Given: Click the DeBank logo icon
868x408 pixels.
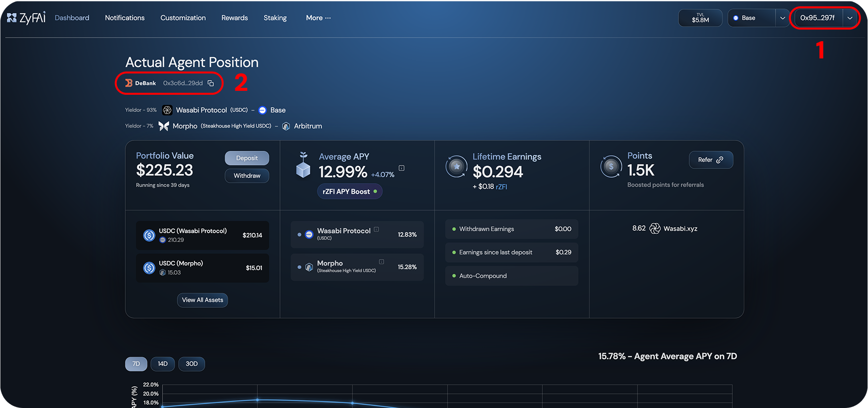Looking at the screenshot, I should click(129, 83).
